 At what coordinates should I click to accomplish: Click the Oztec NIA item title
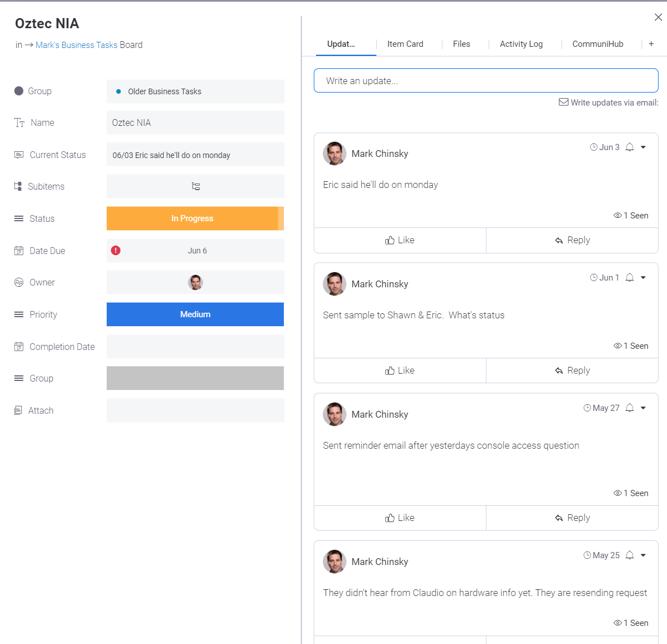(47, 23)
